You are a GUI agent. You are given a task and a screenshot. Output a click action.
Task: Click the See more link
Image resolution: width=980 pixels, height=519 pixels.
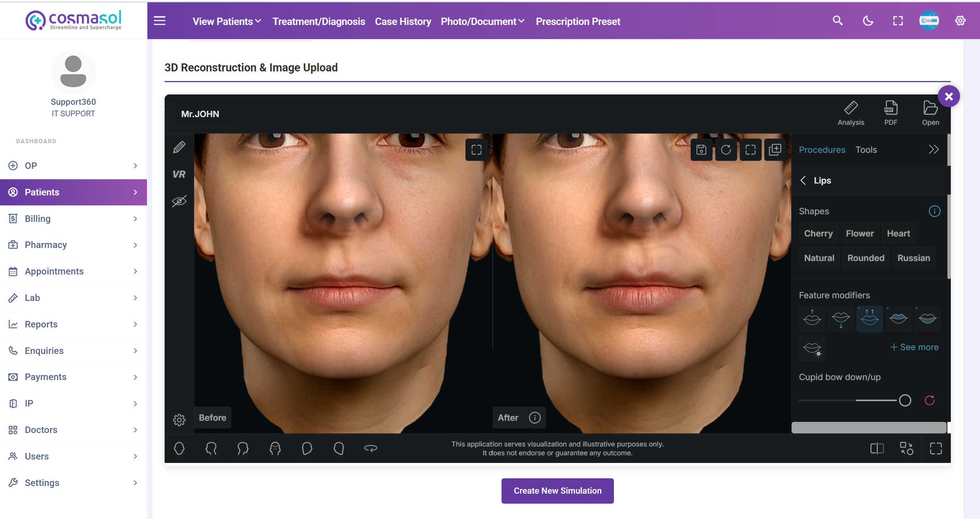click(x=914, y=347)
